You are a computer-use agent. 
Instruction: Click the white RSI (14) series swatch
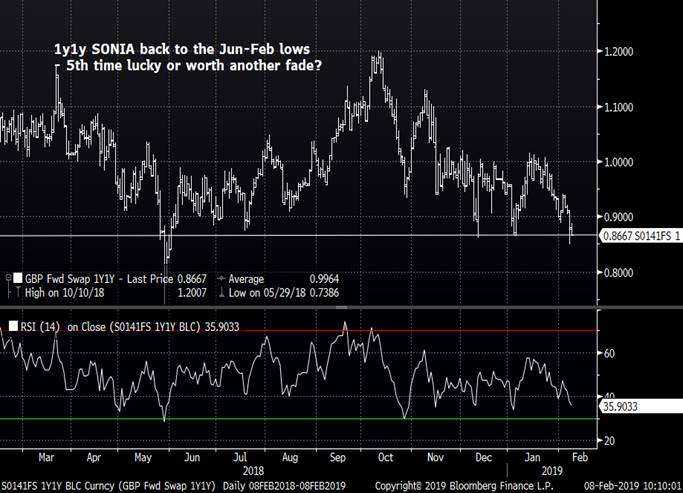pyautogui.click(x=14, y=326)
